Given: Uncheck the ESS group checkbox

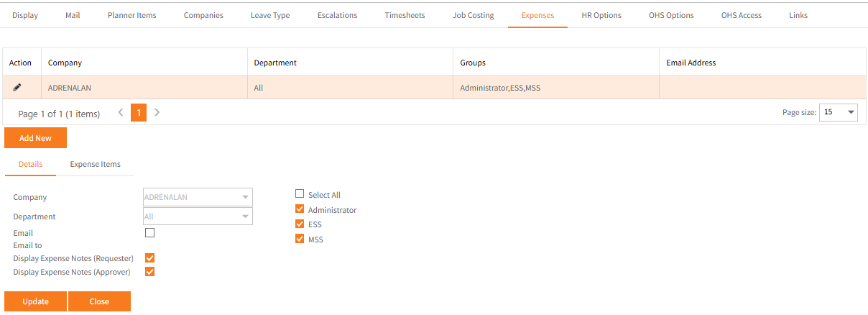Looking at the screenshot, I should (x=300, y=224).
